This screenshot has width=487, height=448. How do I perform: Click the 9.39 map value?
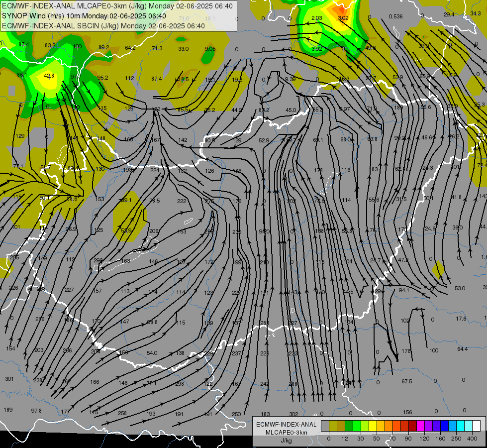290,79
